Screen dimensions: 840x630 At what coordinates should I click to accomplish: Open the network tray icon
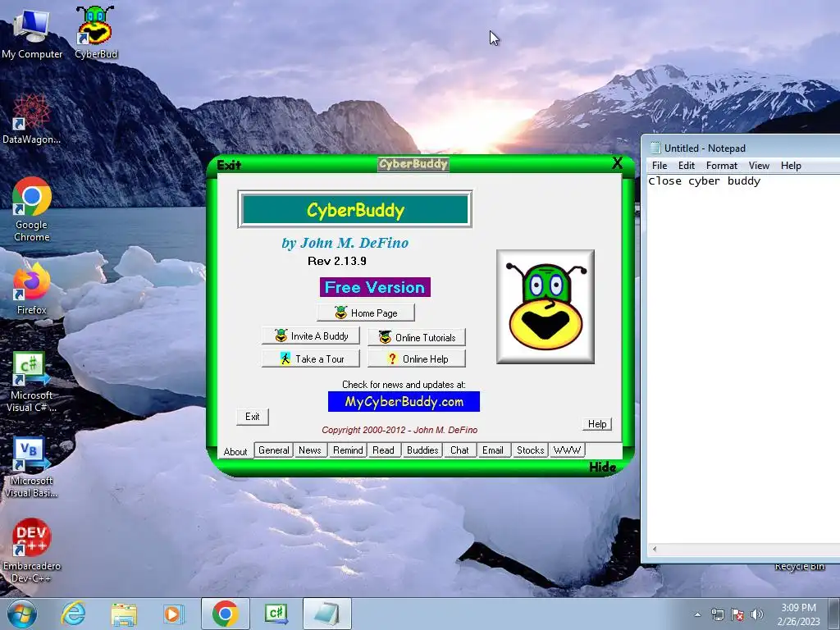click(717, 614)
